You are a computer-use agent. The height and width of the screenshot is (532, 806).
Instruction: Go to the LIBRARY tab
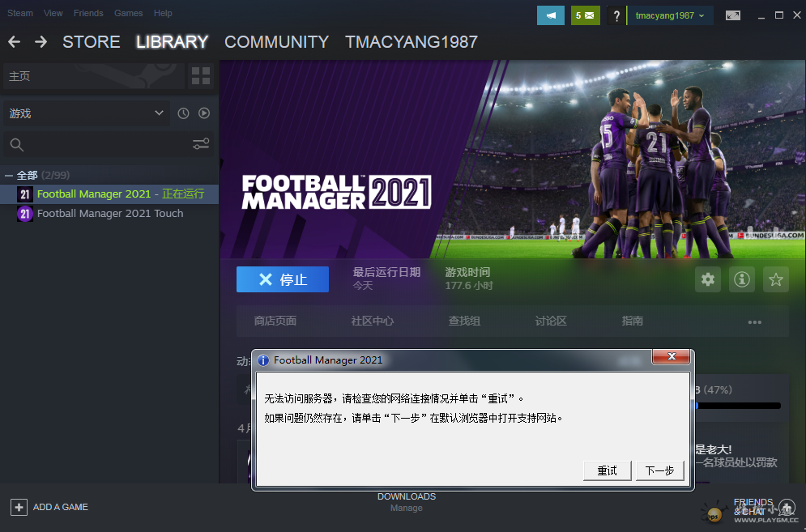coord(173,41)
